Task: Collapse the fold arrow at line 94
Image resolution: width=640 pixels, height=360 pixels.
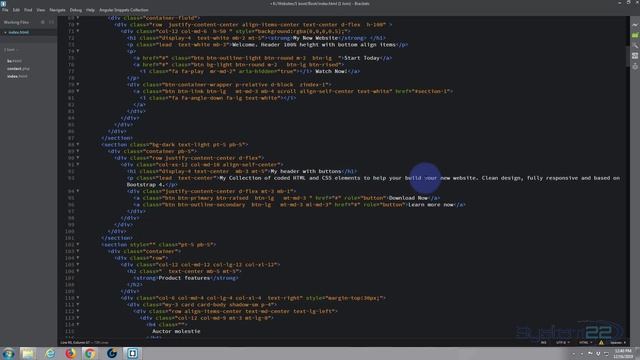Action: tap(78, 191)
